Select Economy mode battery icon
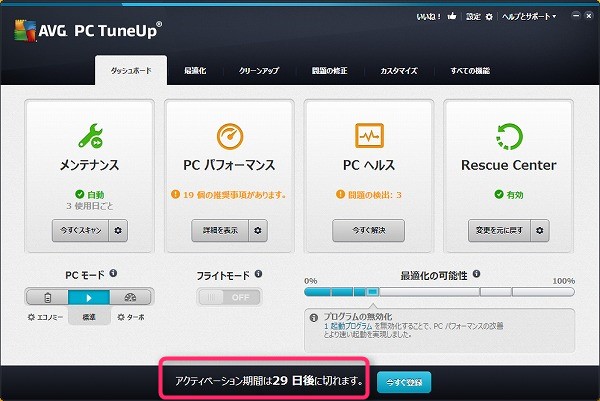 pos(47,297)
